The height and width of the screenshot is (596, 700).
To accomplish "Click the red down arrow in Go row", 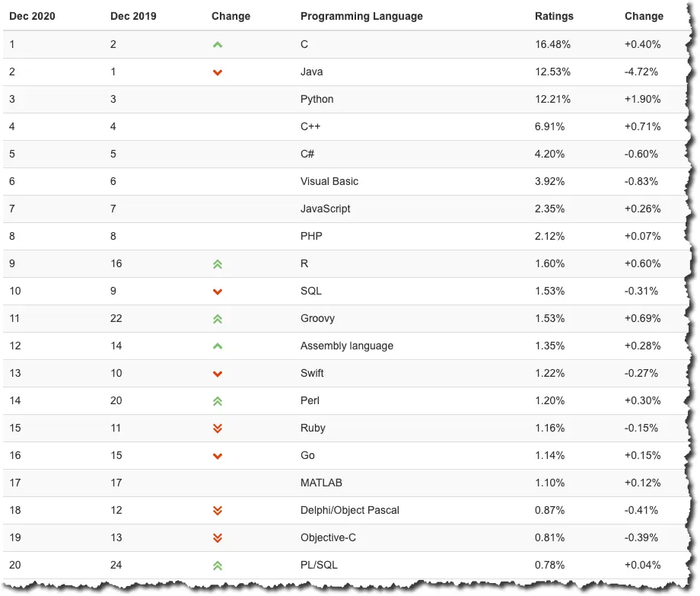I will tap(218, 456).
